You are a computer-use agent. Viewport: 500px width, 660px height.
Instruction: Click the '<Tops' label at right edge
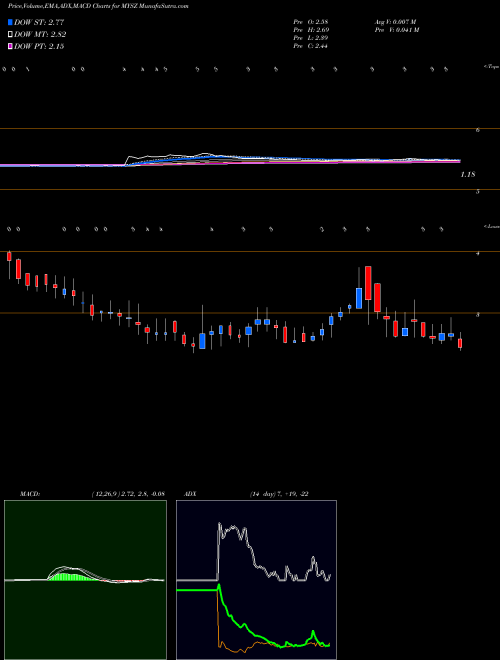[x=492, y=67]
